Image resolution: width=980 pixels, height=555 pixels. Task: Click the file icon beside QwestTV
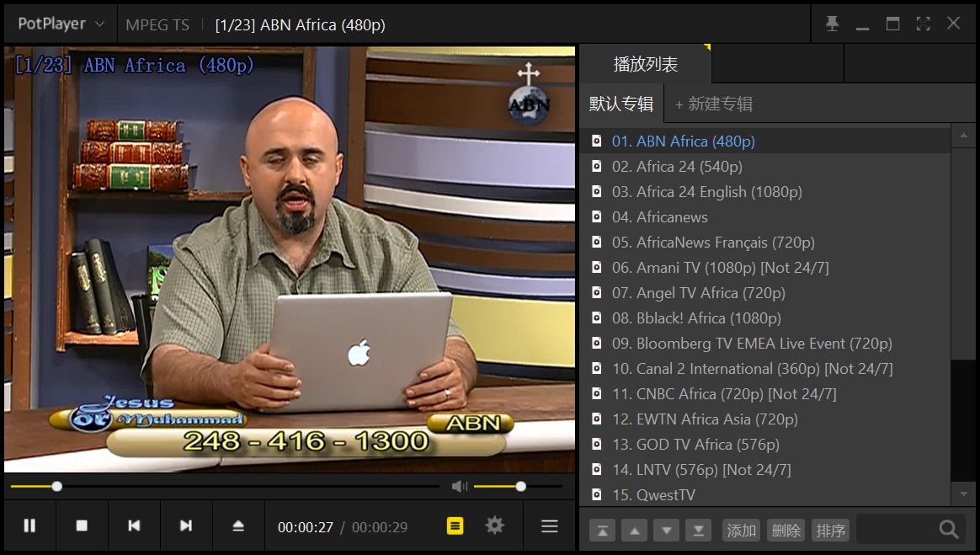coord(597,494)
